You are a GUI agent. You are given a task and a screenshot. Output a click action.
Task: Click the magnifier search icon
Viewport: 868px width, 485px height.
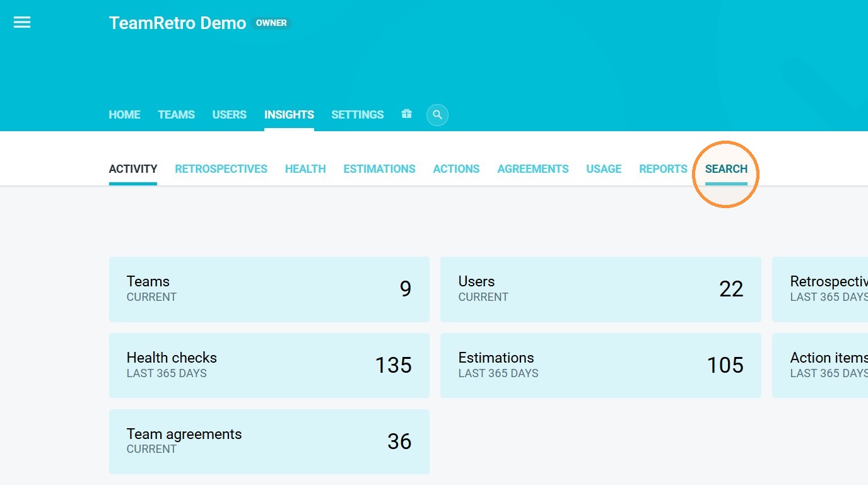tap(437, 115)
